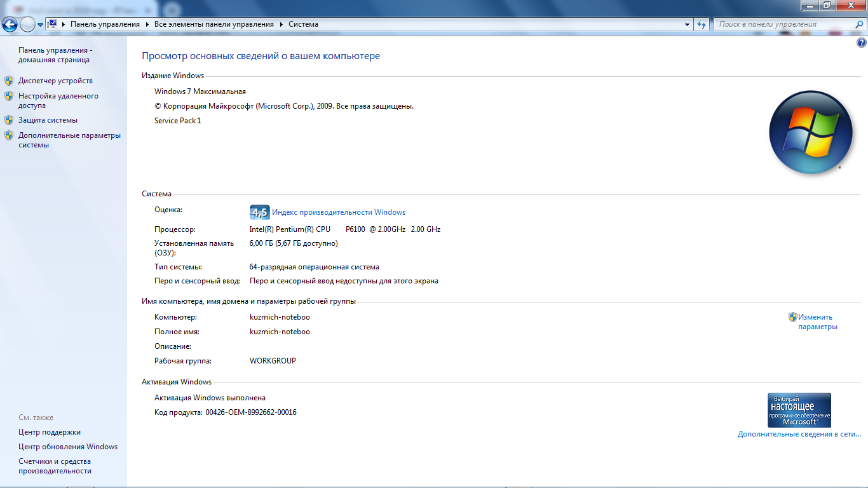The height and width of the screenshot is (488, 868).
Task: Open 'Настройка удаленного доступа' link
Action: (58, 101)
